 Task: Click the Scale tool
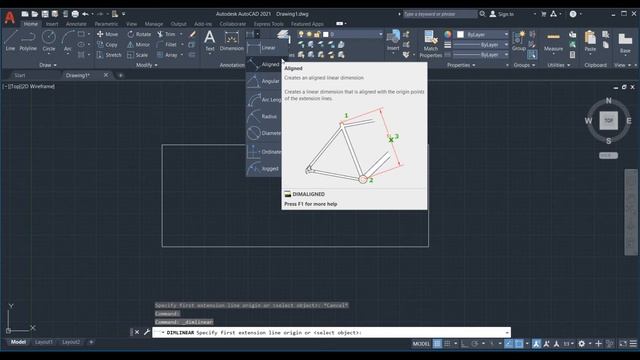[138, 55]
